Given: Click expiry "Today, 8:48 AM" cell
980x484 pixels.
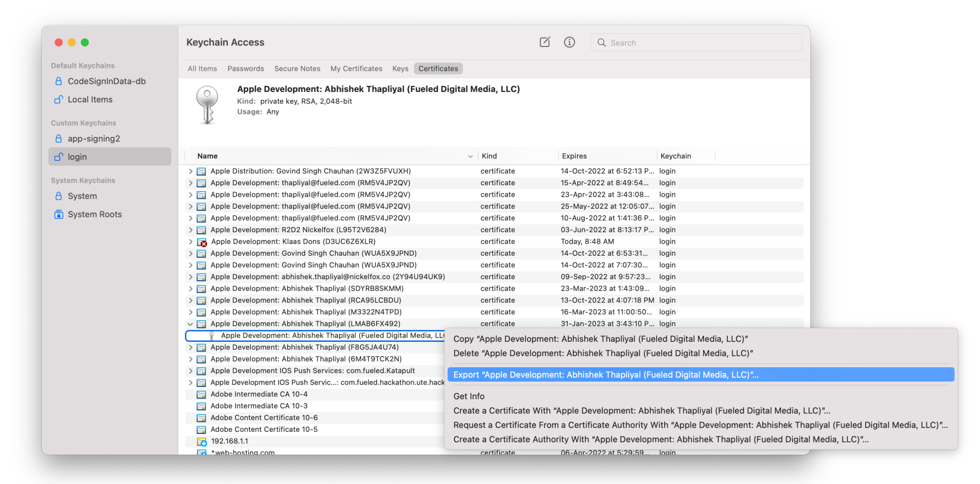Looking at the screenshot, I should [587, 242].
